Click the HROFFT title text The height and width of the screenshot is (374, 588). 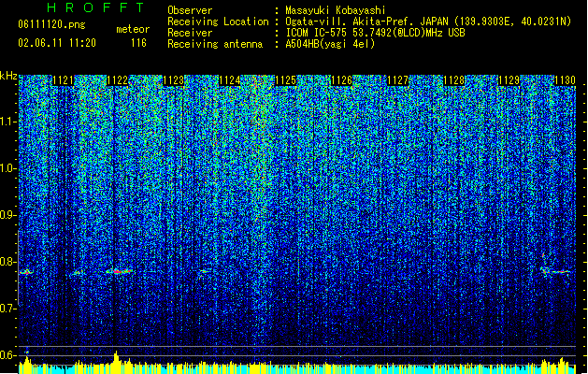95,7
